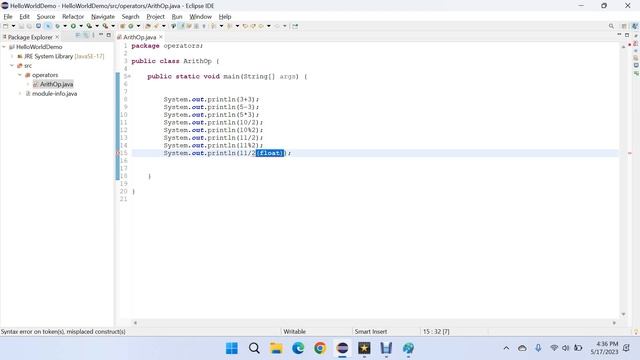The width and height of the screenshot is (640, 360).
Task: Switch to the Java perspective icon
Action: [x=634, y=26]
